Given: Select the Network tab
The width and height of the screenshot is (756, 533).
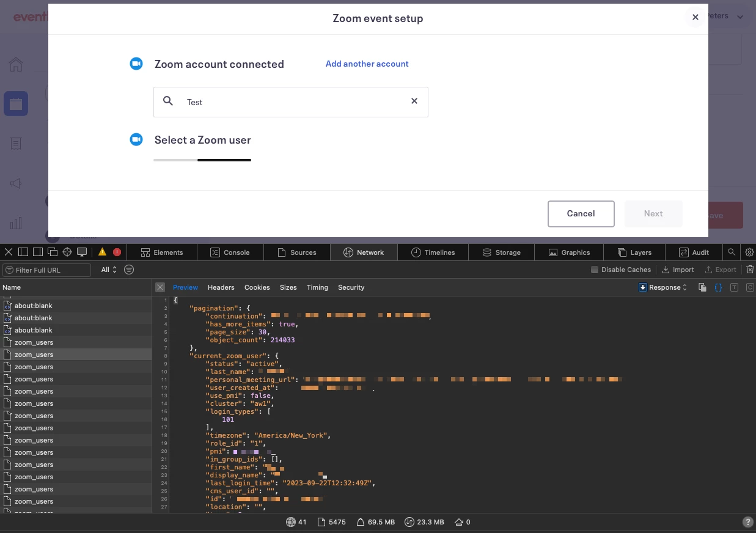Looking at the screenshot, I should 364,252.
